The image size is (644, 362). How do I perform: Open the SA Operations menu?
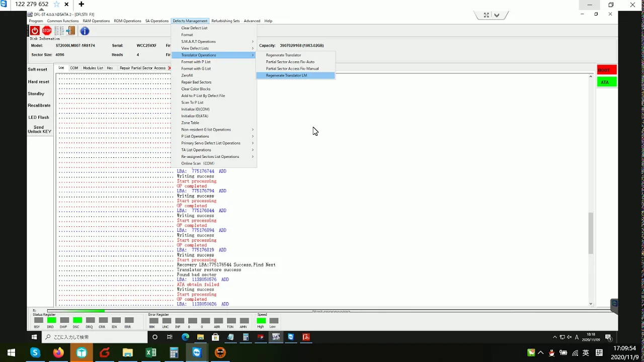point(157,21)
